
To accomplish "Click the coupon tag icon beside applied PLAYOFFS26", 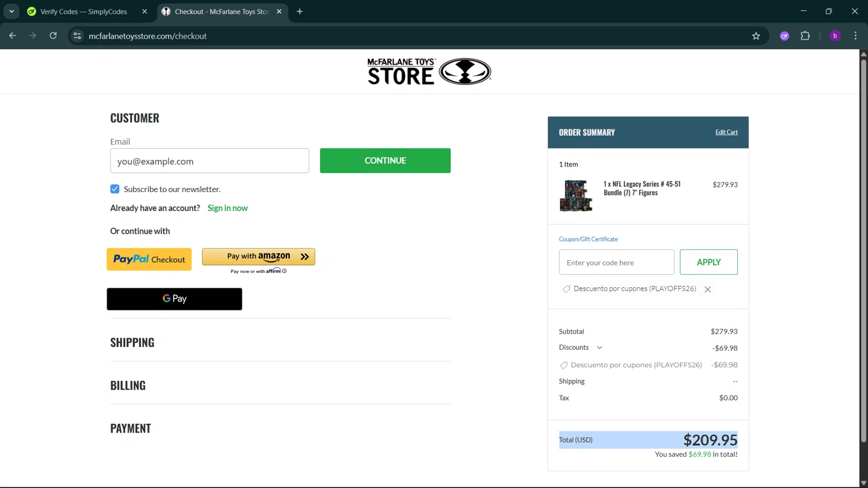I will pyautogui.click(x=567, y=289).
